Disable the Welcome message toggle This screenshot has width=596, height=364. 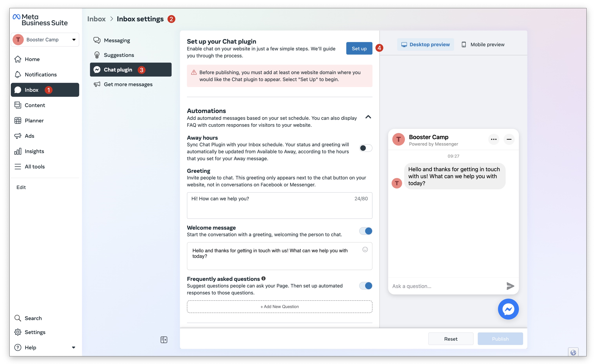point(365,231)
